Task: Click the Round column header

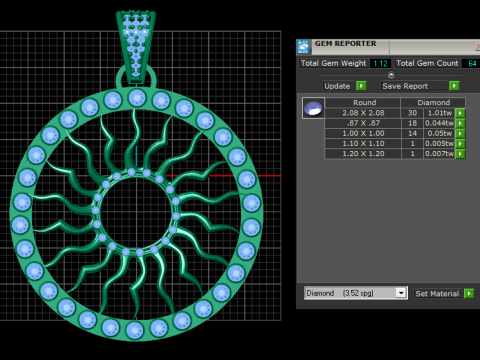Action: (x=364, y=103)
